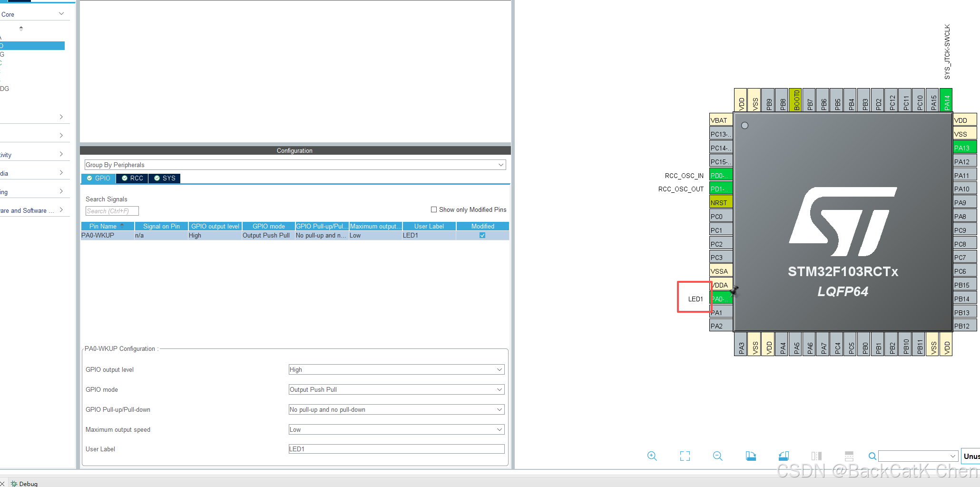
Task: Sort by Signal on Pin column
Action: click(161, 226)
